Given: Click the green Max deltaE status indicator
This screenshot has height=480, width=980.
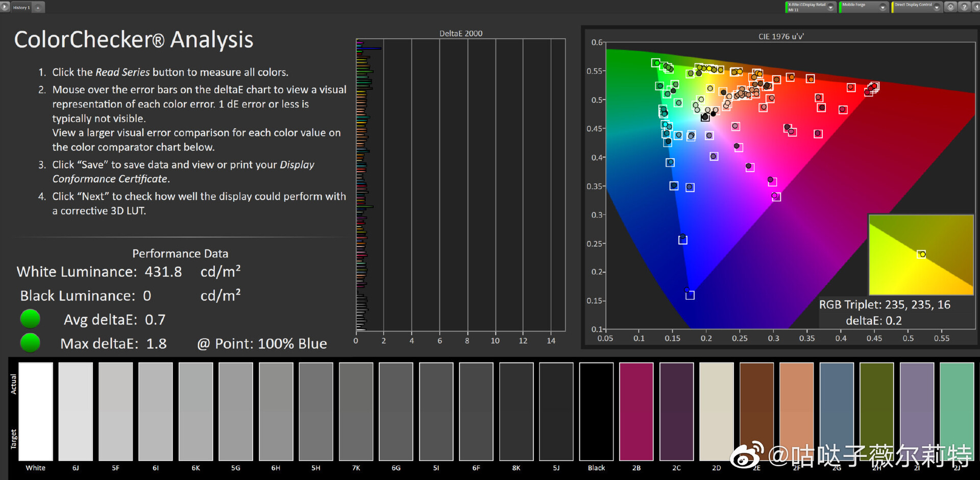Looking at the screenshot, I should [x=30, y=343].
